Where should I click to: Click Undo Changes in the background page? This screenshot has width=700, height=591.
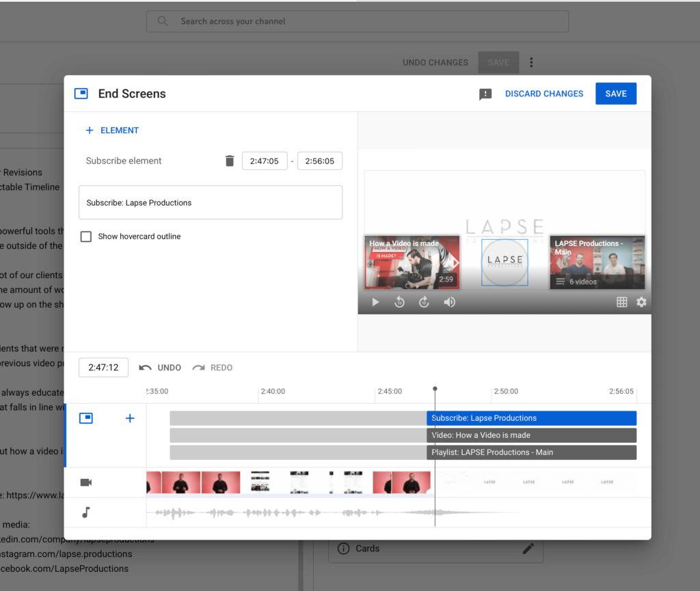435,62
